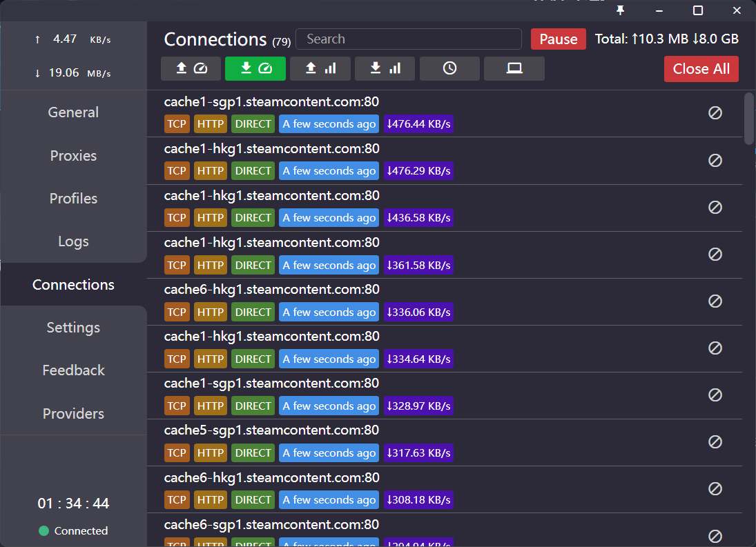Block the cache6-hkg1 connection at 336.06 KB/s

pos(715,301)
